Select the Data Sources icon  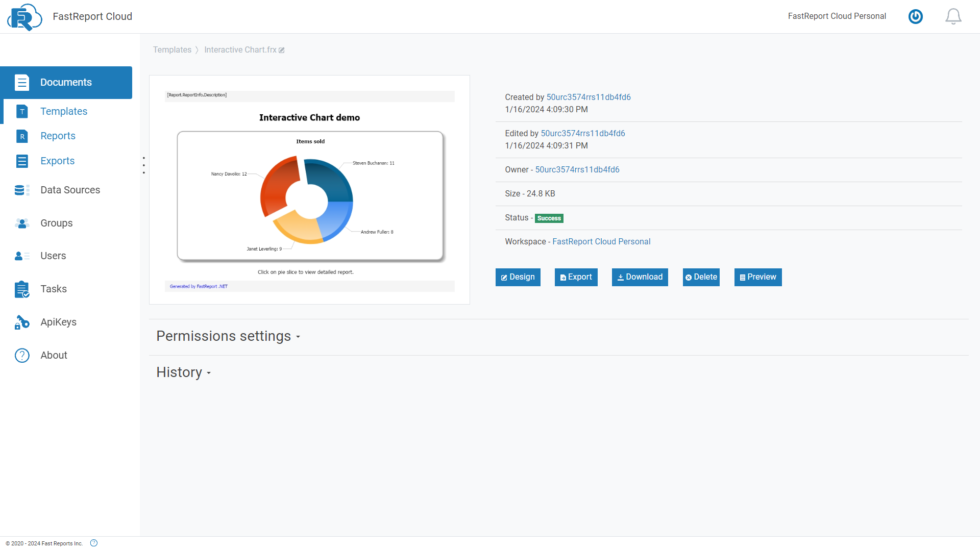tap(22, 190)
